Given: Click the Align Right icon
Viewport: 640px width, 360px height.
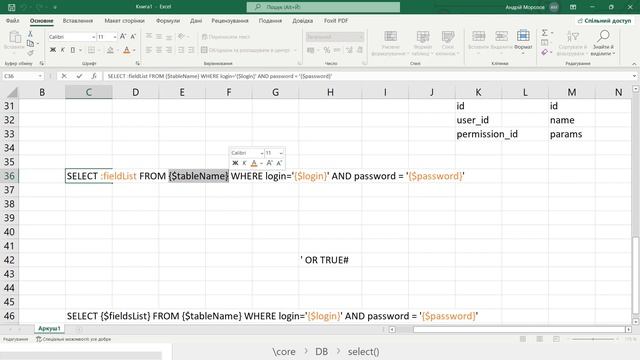Looking at the screenshot, I should (169, 50).
